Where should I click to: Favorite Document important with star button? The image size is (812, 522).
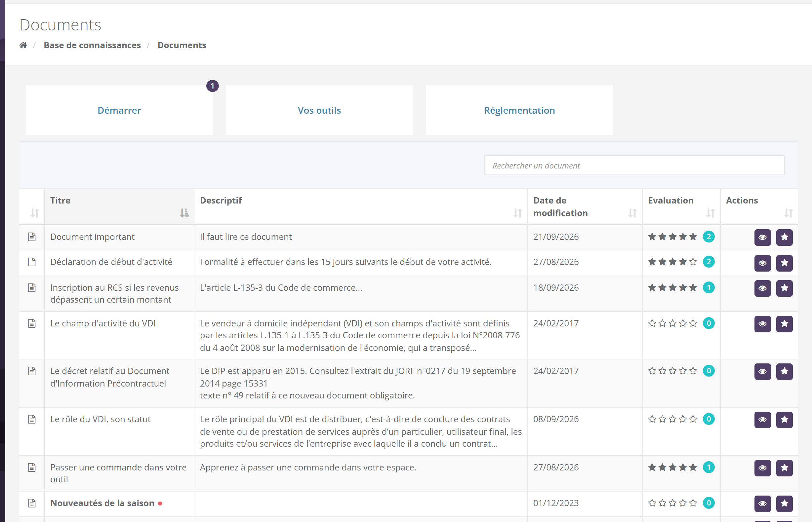[784, 237]
